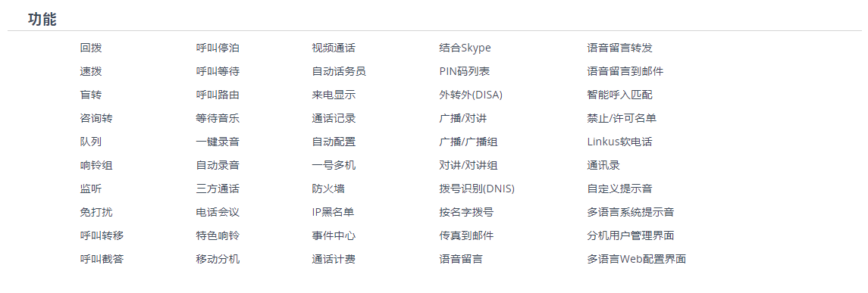Select the 视频通话 feature
The height and width of the screenshot is (293, 868).
pyautogui.click(x=334, y=48)
